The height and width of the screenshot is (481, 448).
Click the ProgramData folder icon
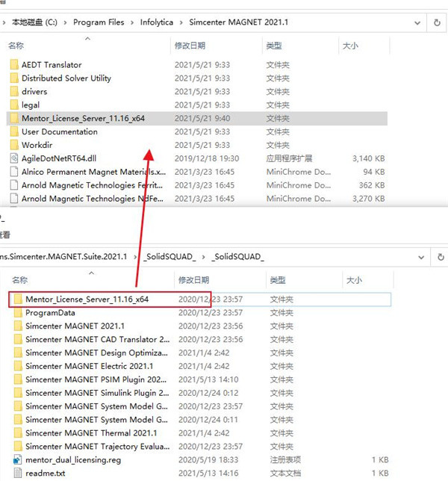18,313
